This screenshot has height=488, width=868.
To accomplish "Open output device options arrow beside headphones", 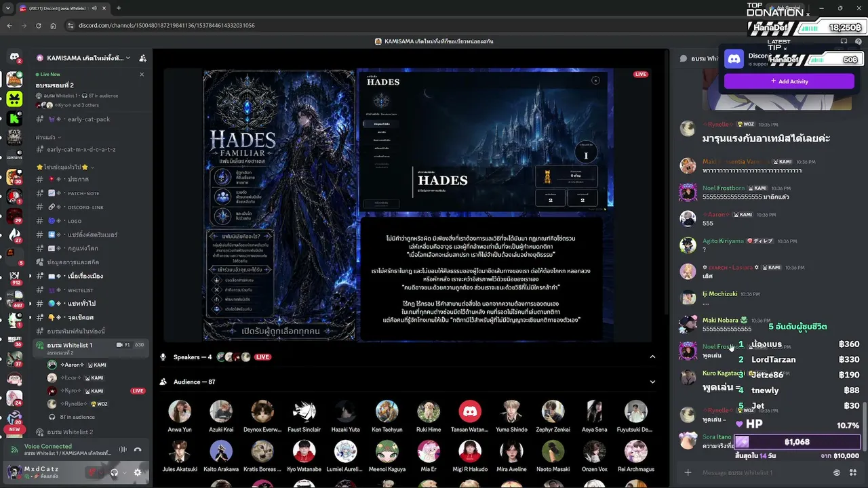I will pyautogui.click(x=124, y=472).
